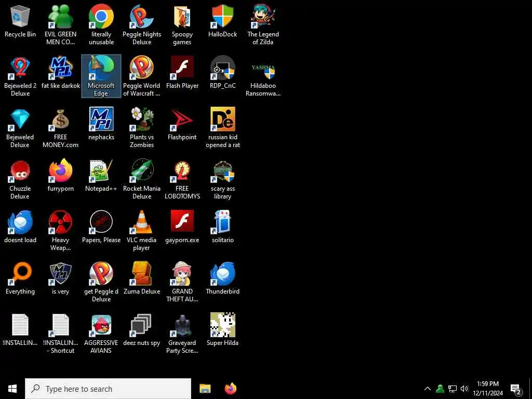Select the Bejeweled 2 Deluxe shortcut
This screenshot has width=532, height=399.
click(20, 68)
